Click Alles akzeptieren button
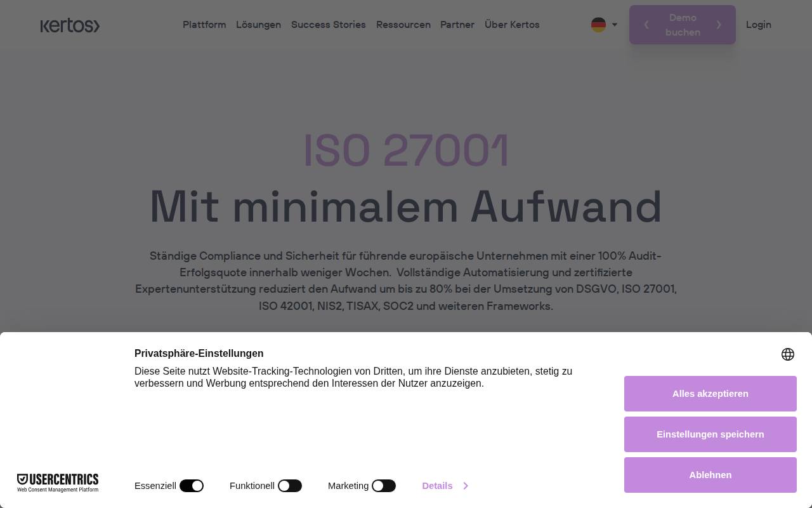The width and height of the screenshot is (812, 508). (710, 394)
